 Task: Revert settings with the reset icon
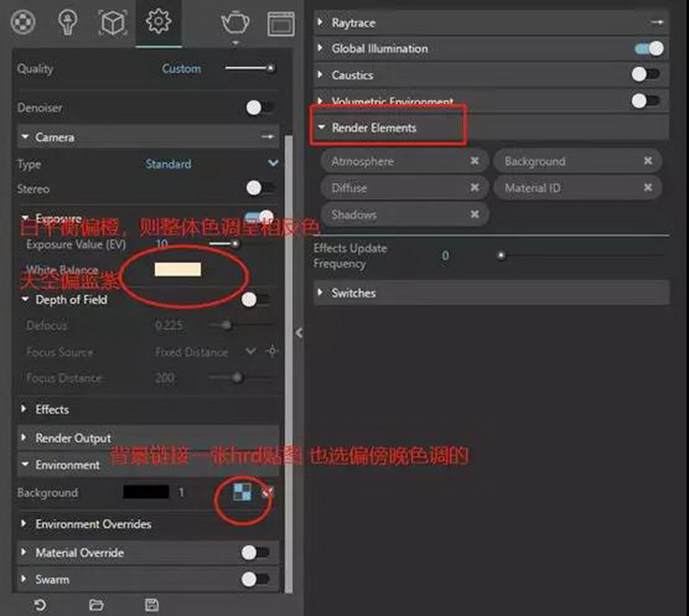coord(40,605)
